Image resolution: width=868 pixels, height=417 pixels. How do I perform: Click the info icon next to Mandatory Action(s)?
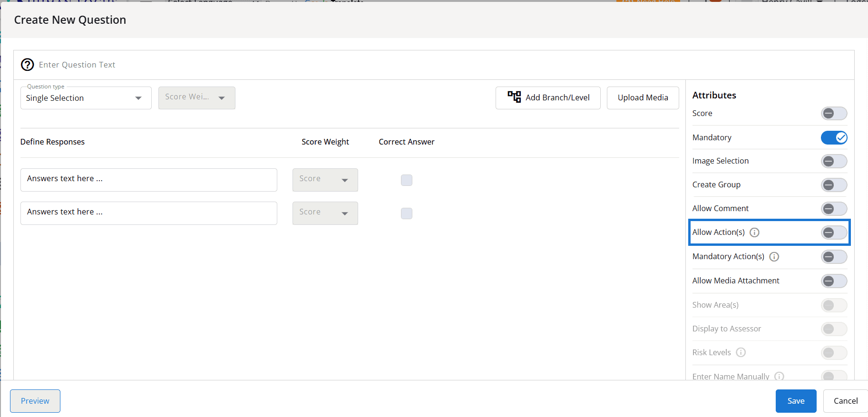(x=774, y=257)
